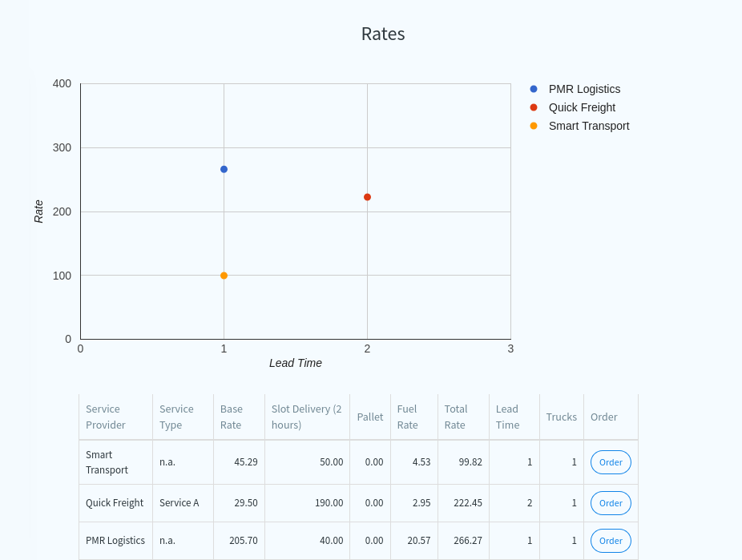Click Order button for Smart Transport
The height and width of the screenshot is (560, 742).
pos(611,462)
